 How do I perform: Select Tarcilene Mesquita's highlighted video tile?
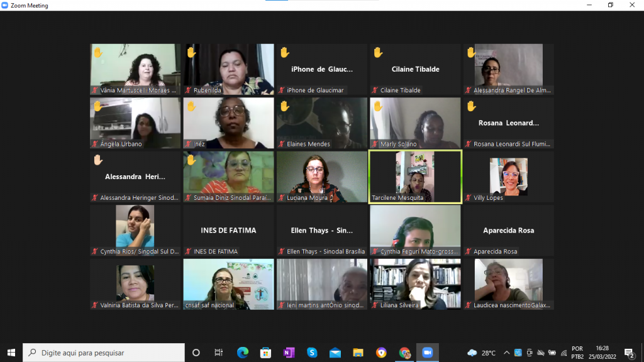tap(415, 177)
